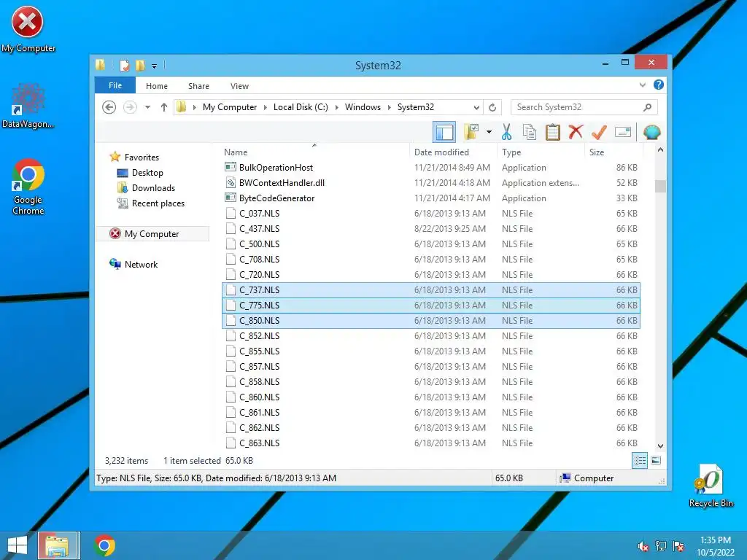Open the Windows Start button
This screenshot has width=747, height=560.
[x=18, y=545]
